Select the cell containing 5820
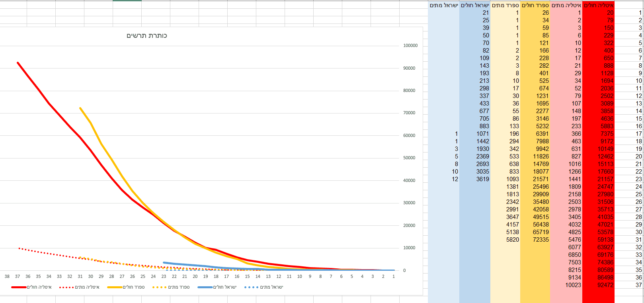The width and height of the screenshot is (644, 303). [505, 240]
